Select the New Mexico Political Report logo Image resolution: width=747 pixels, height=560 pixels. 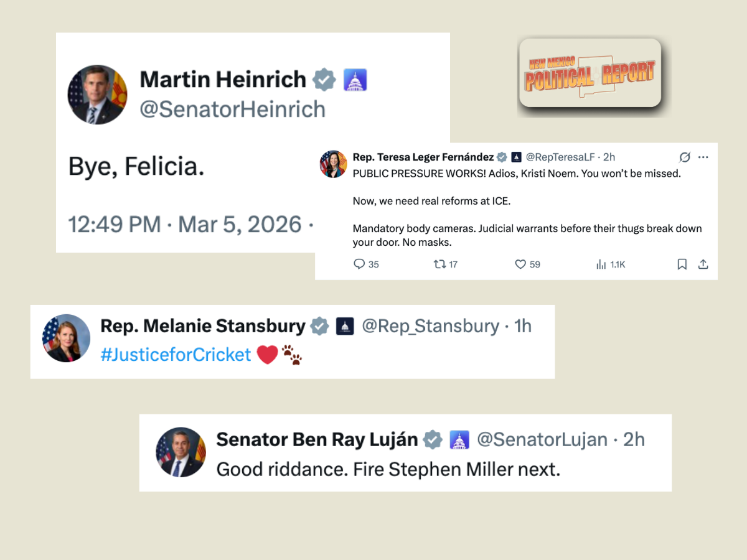click(590, 75)
